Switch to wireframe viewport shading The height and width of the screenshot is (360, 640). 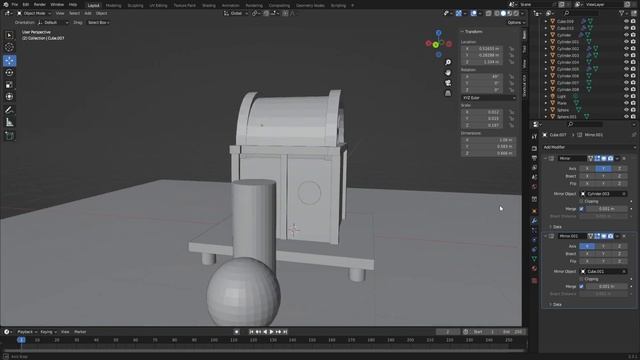pyautogui.click(x=497, y=13)
